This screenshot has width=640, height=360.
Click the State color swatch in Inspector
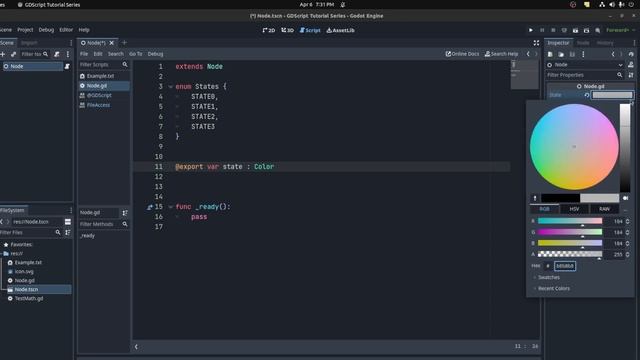point(613,95)
